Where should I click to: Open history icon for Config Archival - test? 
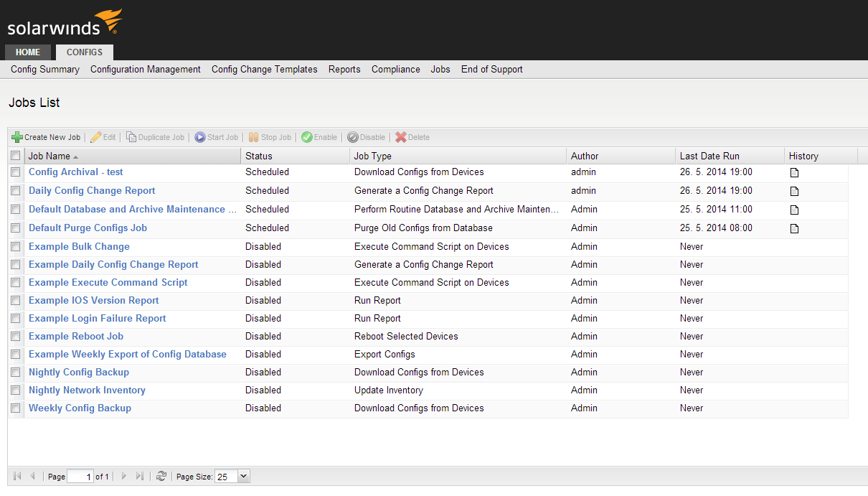pyautogui.click(x=794, y=172)
